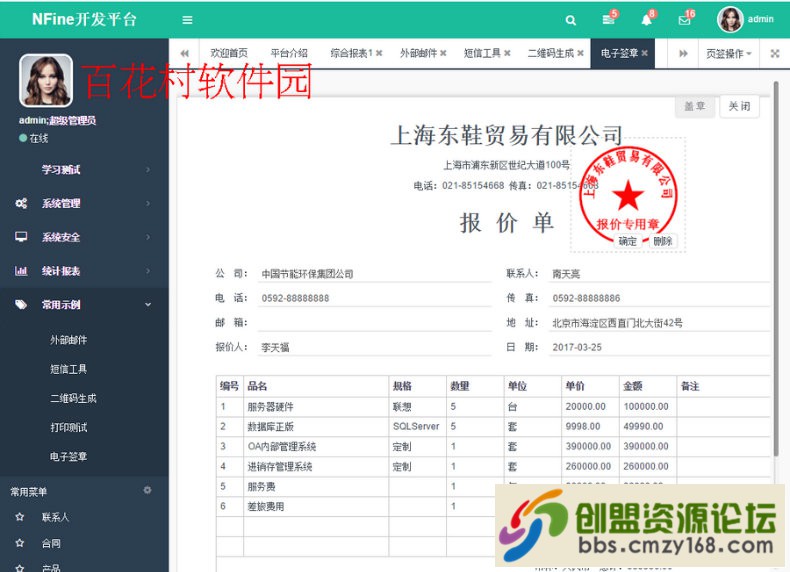790x572 pixels.
Task: Select the cell SQLServer in 规格 column
Action: coord(417,426)
